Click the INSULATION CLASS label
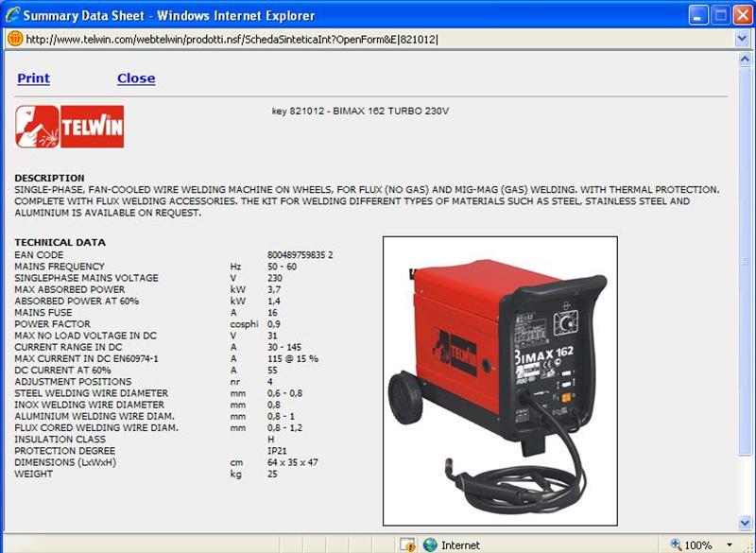The image size is (756, 553). 60,441
